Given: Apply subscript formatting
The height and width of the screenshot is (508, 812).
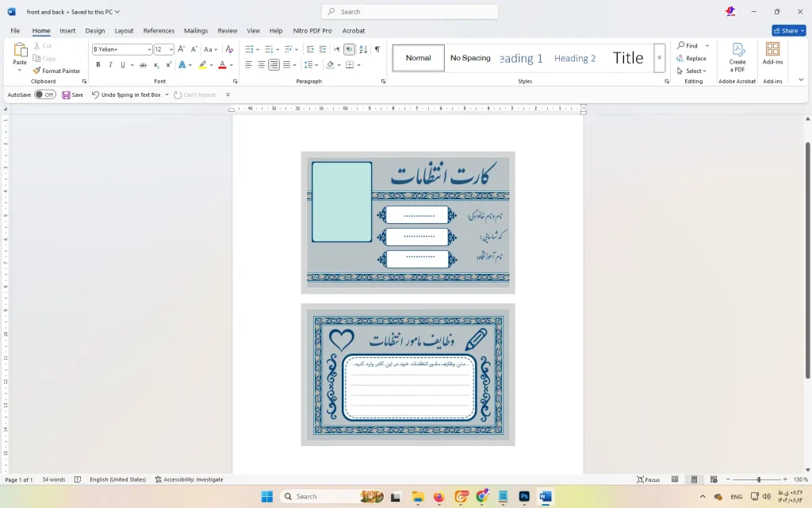Looking at the screenshot, I should tap(156, 65).
